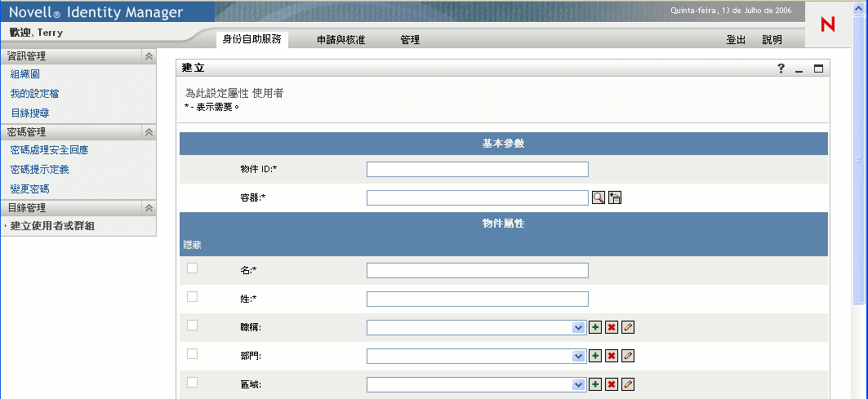868x399 pixels.
Task: Click the 登出 logout link
Action: pos(737,40)
